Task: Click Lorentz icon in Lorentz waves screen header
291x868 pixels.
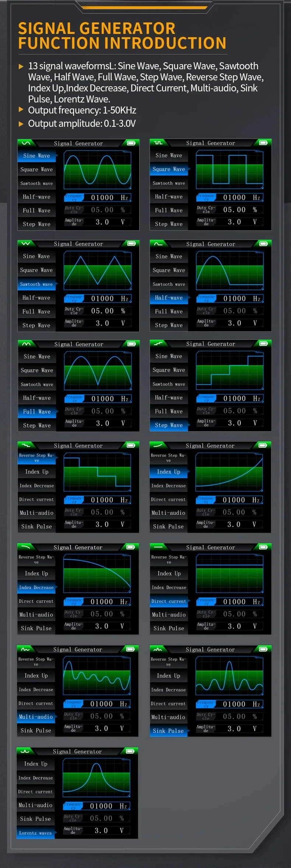Action: (x=25, y=751)
